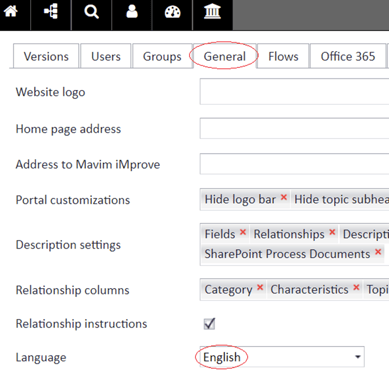Open the tree structure icon
Viewport: 389px width, 385px height.
point(51,12)
